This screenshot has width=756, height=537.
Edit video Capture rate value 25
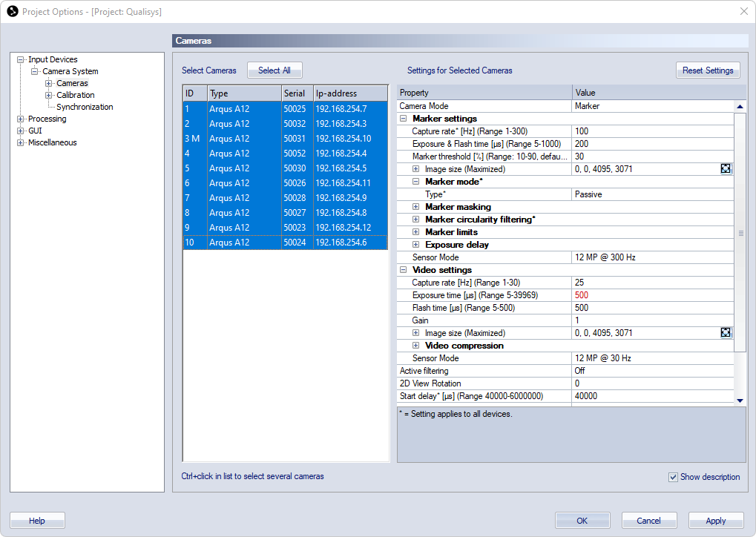pos(653,283)
